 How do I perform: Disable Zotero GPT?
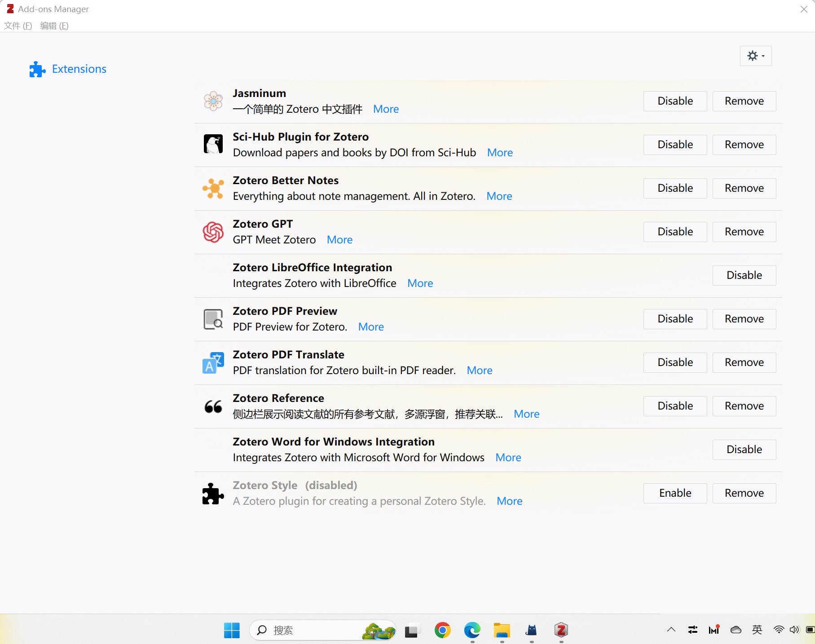click(675, 232)
